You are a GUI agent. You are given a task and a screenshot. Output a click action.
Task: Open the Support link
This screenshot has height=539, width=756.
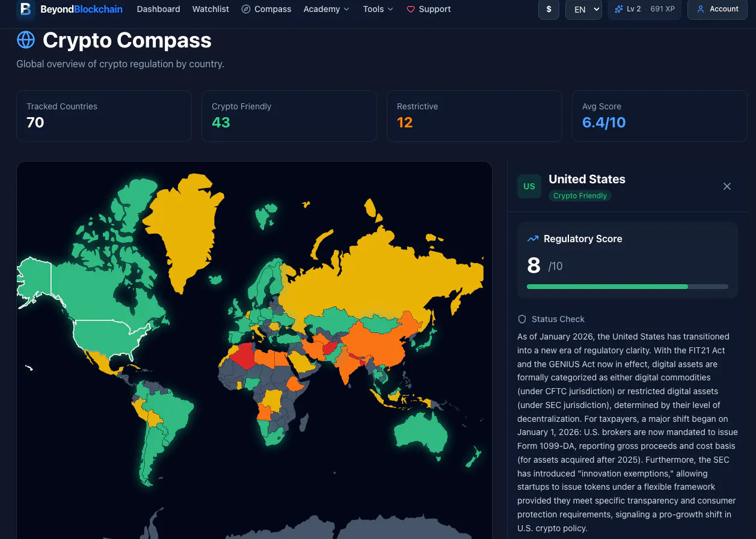429,9
